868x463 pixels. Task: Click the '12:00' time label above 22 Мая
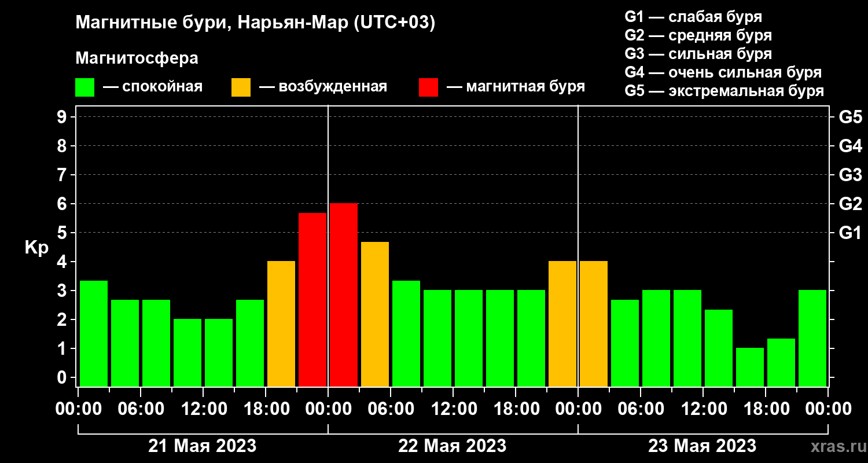[453, 409]
